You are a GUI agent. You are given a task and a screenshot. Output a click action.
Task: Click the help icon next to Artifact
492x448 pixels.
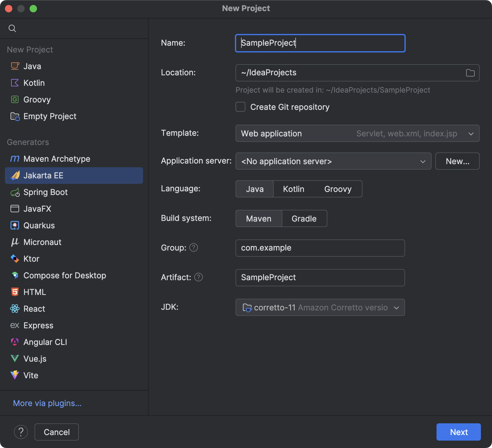tap(199, 277)
